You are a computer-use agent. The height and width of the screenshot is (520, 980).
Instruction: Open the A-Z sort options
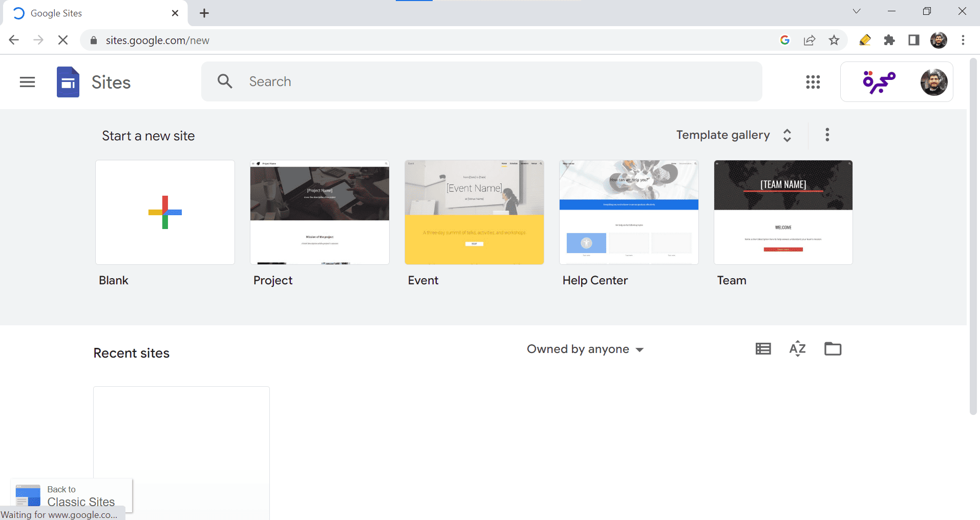[797, 349]
